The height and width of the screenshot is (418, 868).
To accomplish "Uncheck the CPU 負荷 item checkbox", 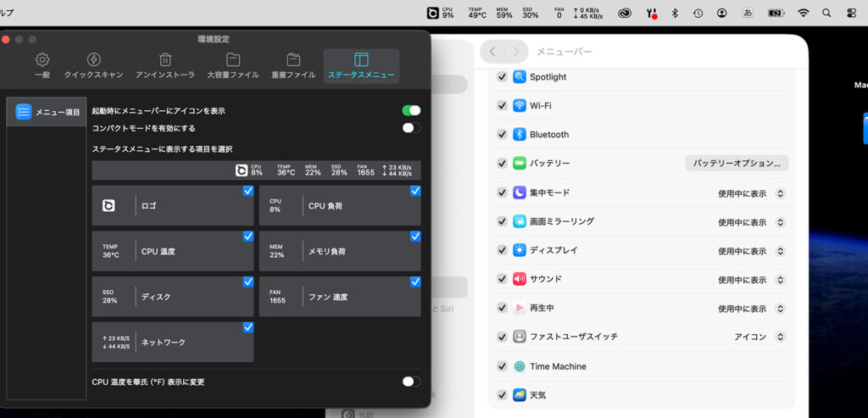I will coord(415,191).
